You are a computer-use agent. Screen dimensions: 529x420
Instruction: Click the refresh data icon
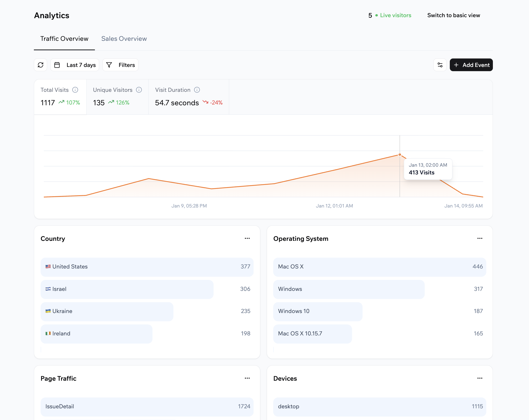tap(41, 65)
